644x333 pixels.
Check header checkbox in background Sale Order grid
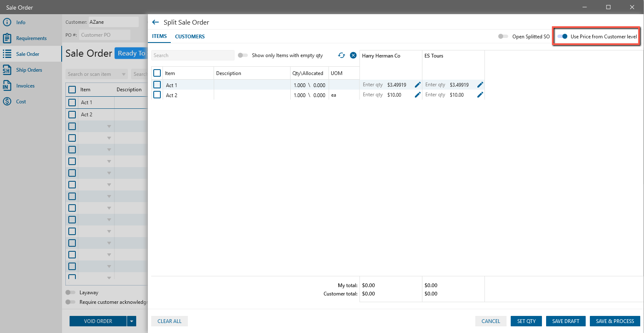(x=72, y=89)
